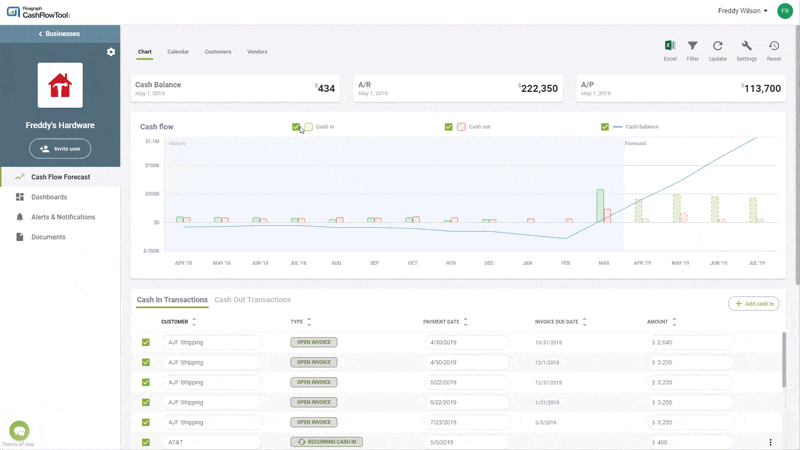
Task: Click the tall green MAR cash-in bar
Action: (600, 206)
